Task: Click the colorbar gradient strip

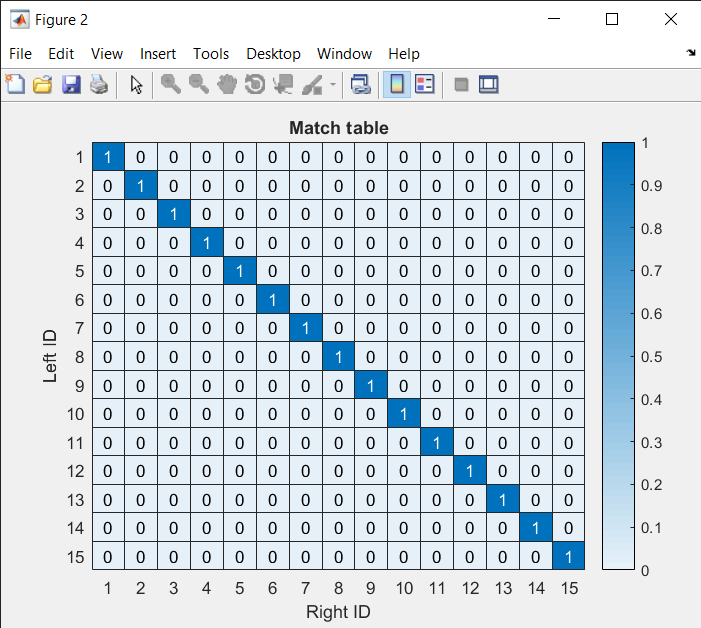Action: [x=618, y=356]
